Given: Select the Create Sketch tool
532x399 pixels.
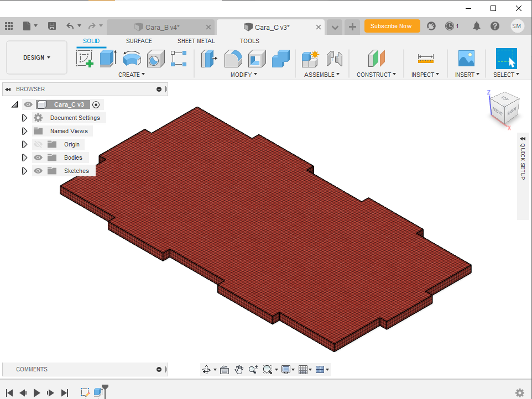Looking at the screenshot, I should (85, 59).
